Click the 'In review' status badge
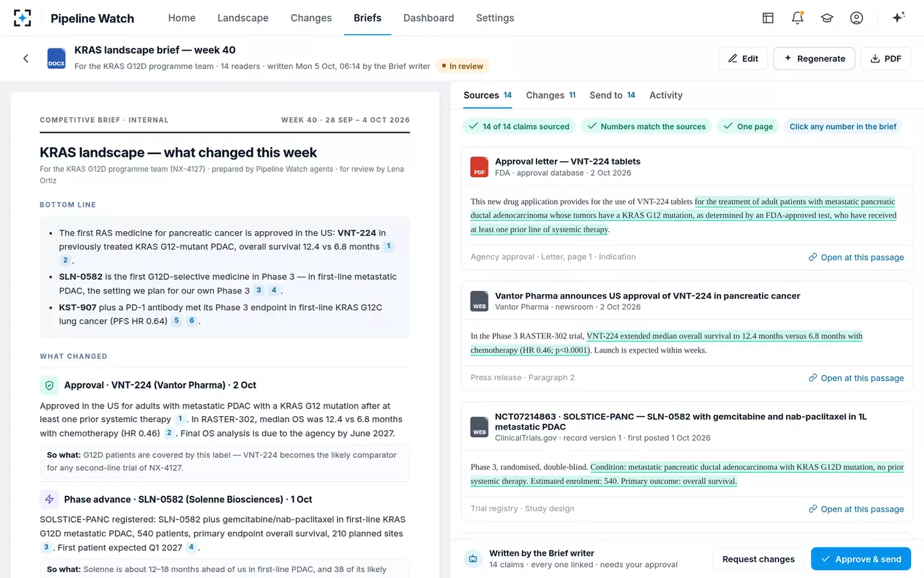Viewport: 924px width, 578px height. pyautogui.click(x=462, y=66)
